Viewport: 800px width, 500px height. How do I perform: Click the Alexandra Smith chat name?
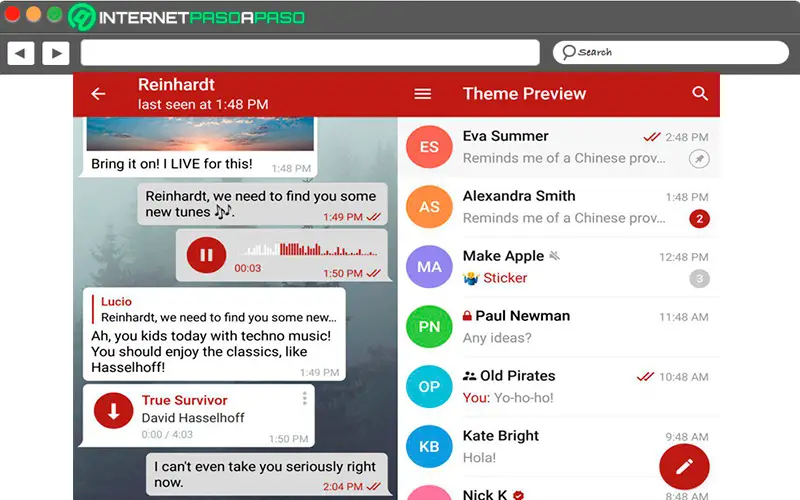tap(519, 196)
